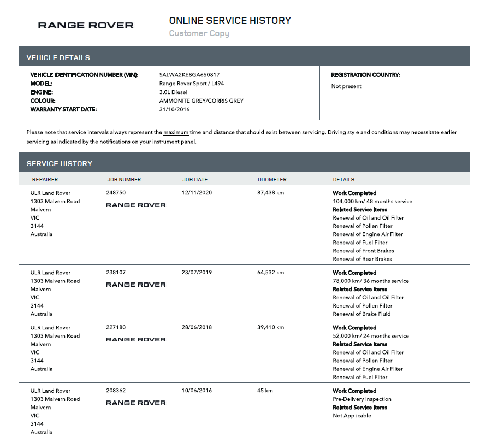Select the Vehicle Details section header
This screenshot has height=448, width=480.
[58, 57]
